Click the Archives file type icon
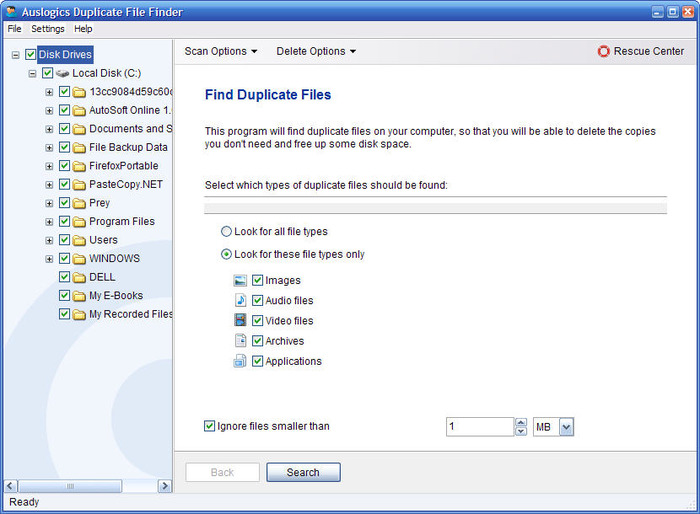Viewport: 700px width, 514px height. click(240, 341)
